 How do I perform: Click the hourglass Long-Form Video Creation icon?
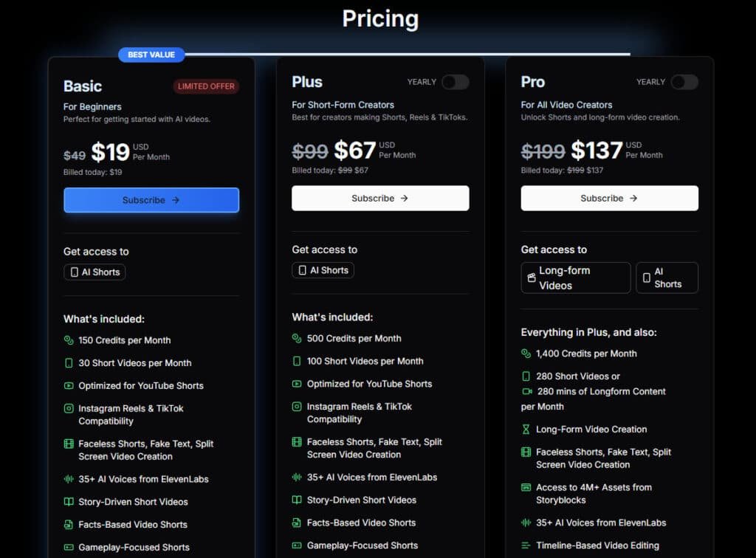526,429
